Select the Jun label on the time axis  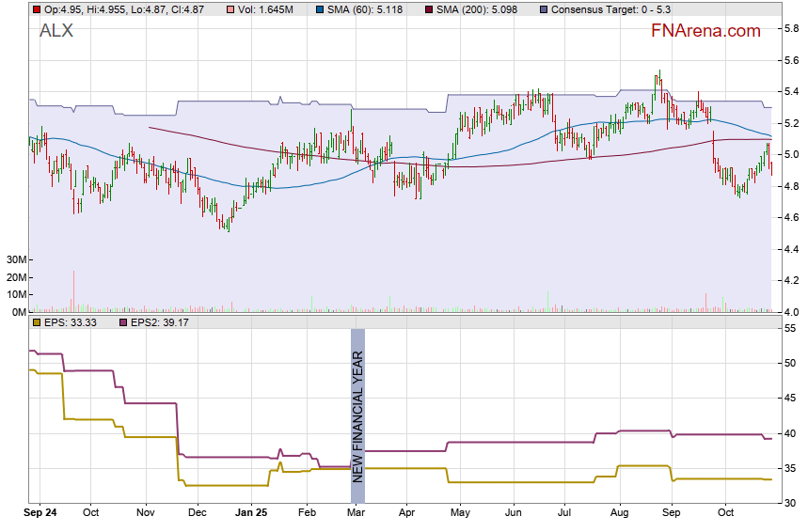(x=513, y=514)
